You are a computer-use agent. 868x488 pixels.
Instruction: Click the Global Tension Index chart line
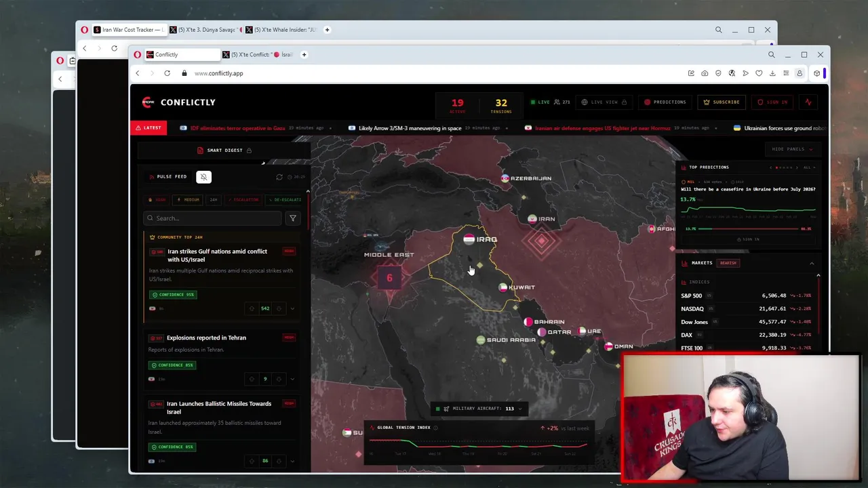pos(479,445)
